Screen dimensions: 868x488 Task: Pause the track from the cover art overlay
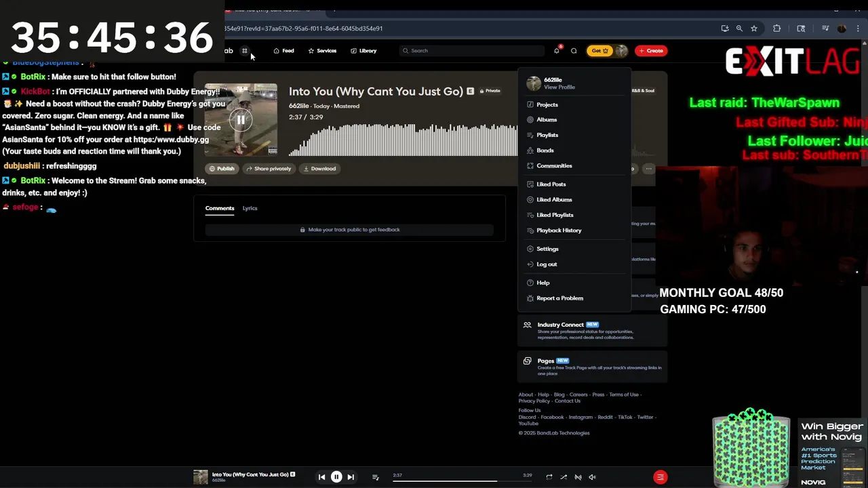tap(241, 120)
